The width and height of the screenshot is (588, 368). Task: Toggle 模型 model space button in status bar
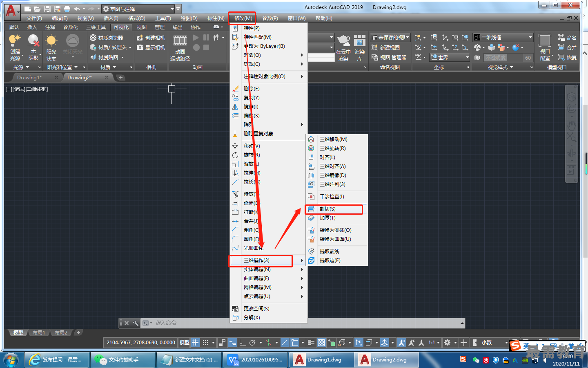coord(185,343)
